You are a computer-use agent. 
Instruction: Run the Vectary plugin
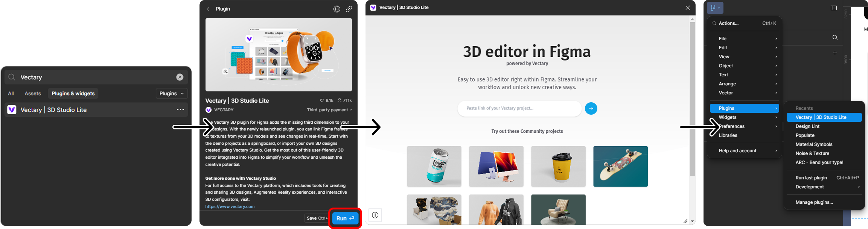(x=345, y=218)
